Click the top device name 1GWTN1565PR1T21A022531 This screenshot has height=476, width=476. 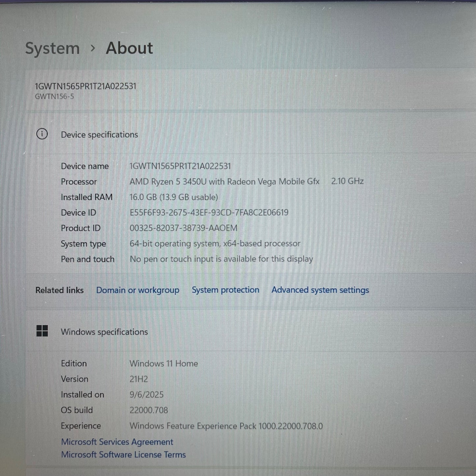click(85, 86)
